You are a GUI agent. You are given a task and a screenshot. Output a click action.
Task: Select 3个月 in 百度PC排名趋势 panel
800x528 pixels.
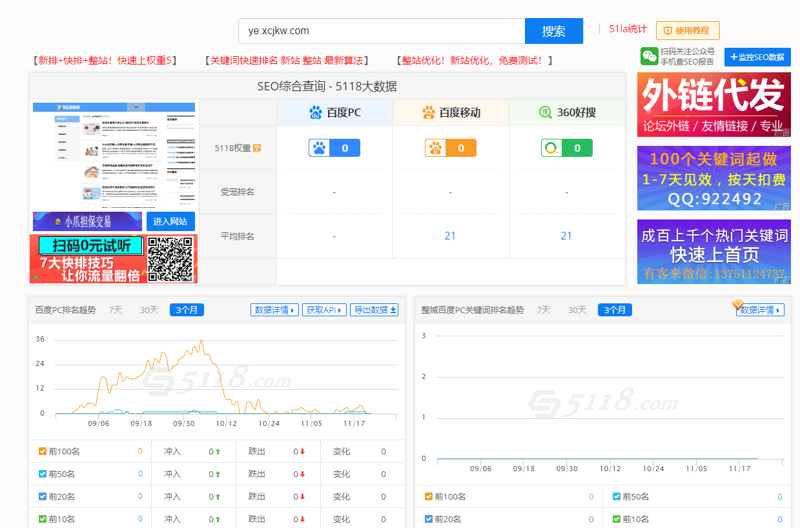(187, 310)
